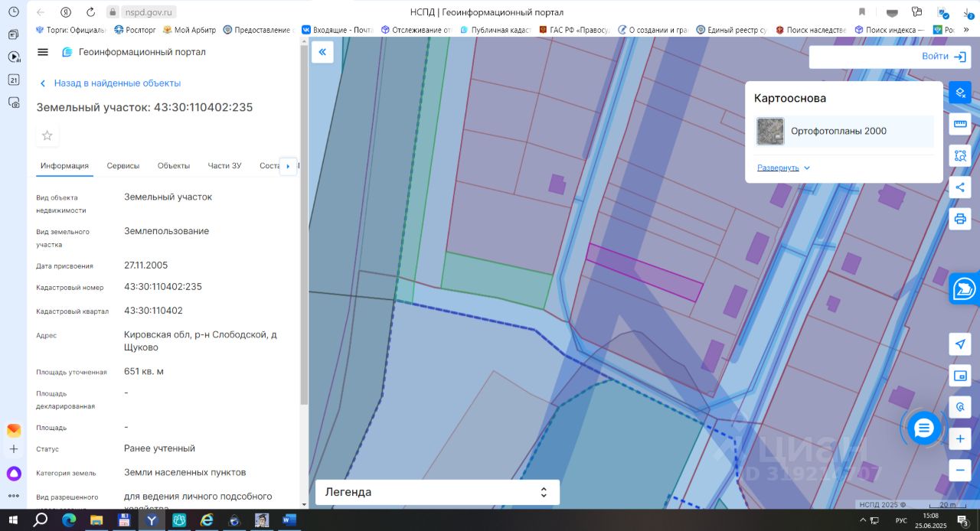Switch to the Части ЗУ tab
The height and width of the screenshot is (531, 980).
click(224, 166)
